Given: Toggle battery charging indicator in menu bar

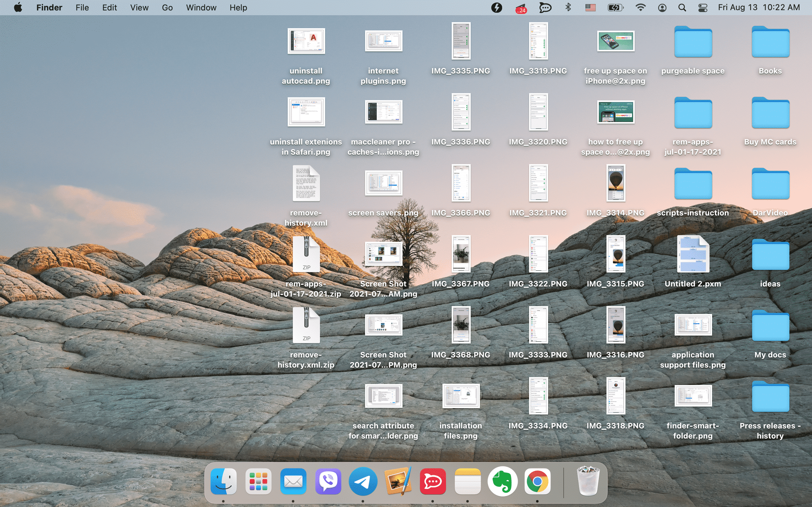Looking at the screenshot, I should tap(615, 8).
